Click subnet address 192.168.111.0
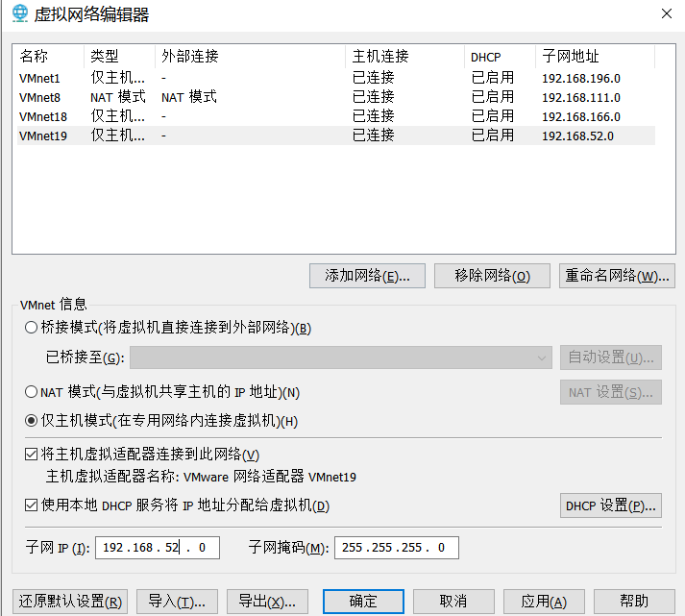This screenshot has width=685, height=616. click(581, 98)
